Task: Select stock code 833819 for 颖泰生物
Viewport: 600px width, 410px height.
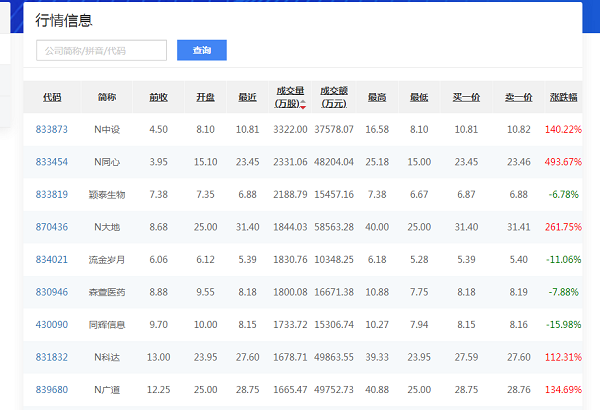Action: 52,194
